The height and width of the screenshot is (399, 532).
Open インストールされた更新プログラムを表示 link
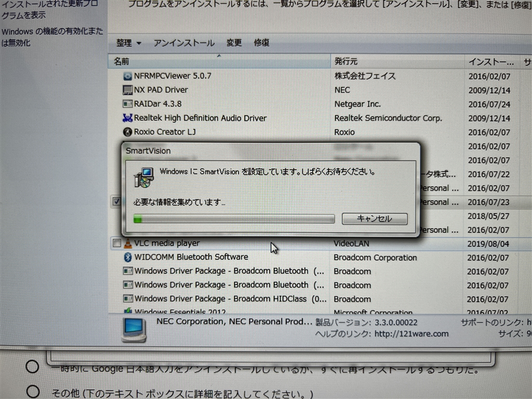50,10
